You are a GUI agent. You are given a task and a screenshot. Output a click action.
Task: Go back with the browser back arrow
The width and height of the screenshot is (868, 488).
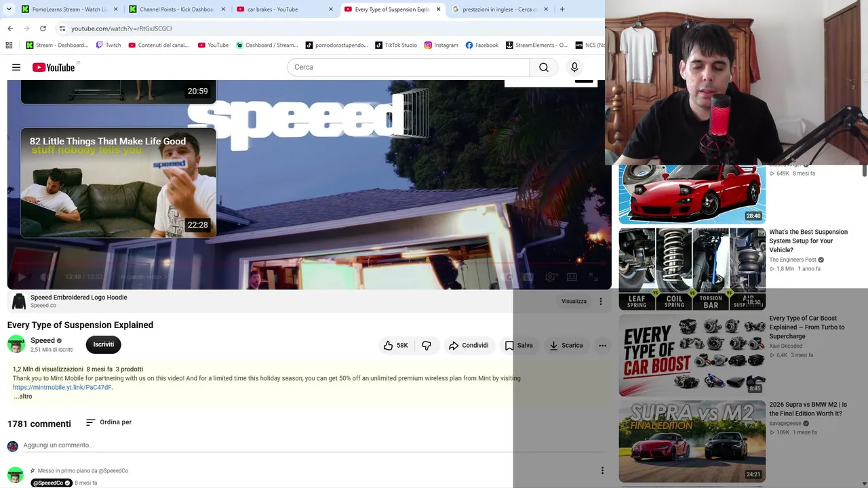tap(10, 28)
